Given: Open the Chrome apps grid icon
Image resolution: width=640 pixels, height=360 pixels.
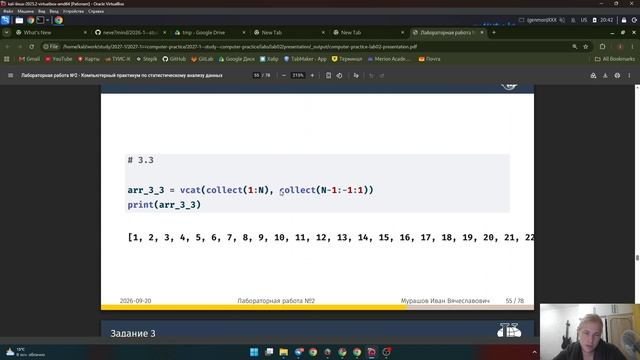Looking at the screenshot, I should (7, 59).
